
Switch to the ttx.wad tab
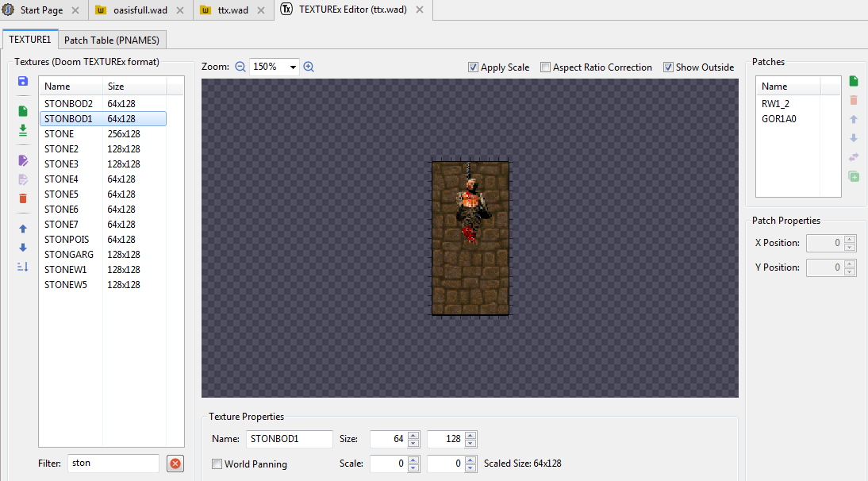(232, 10)
